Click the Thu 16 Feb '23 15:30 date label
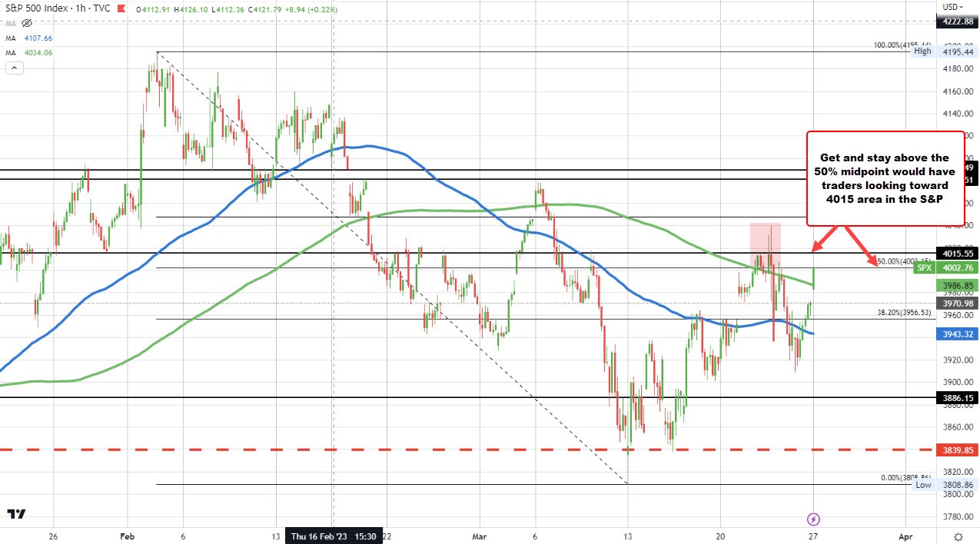 [x=334, y=537]
